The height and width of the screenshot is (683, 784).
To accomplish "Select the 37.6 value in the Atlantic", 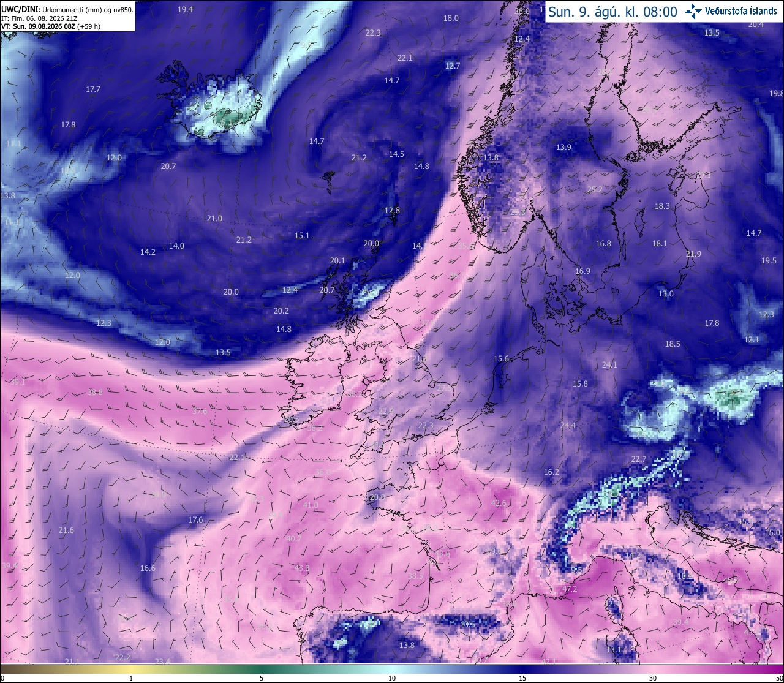I will click(x=200, y=412).
